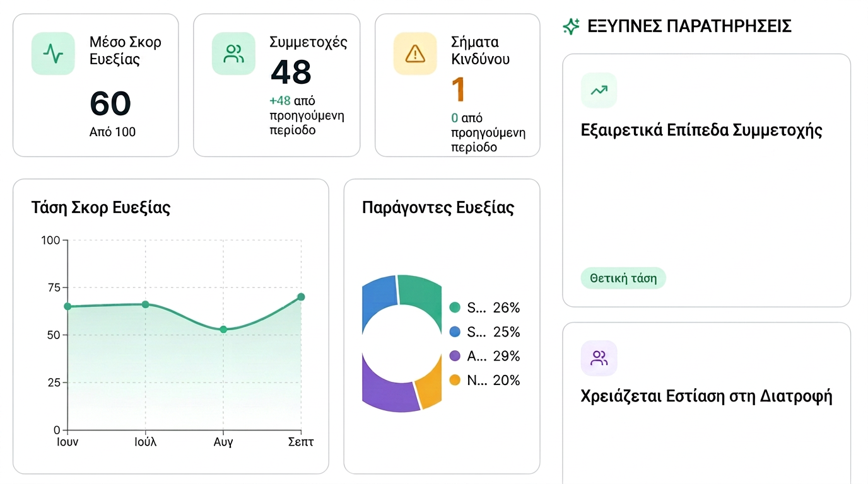Viewport: 868px width, 484px height.
Task: Click the Ιουν axis label
Action: click(x=67, y=442)
